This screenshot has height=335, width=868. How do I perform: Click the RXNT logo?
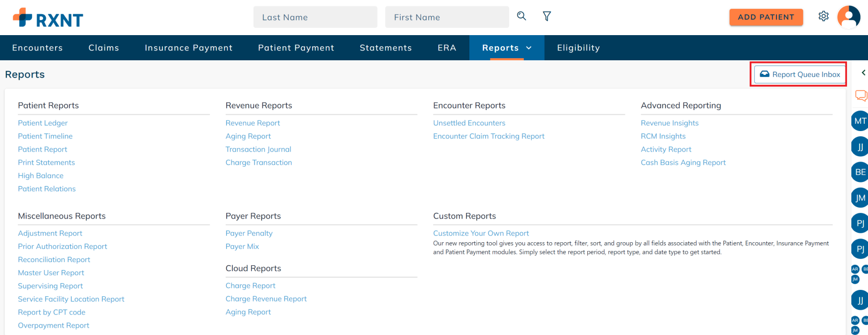tap(48, 18)
